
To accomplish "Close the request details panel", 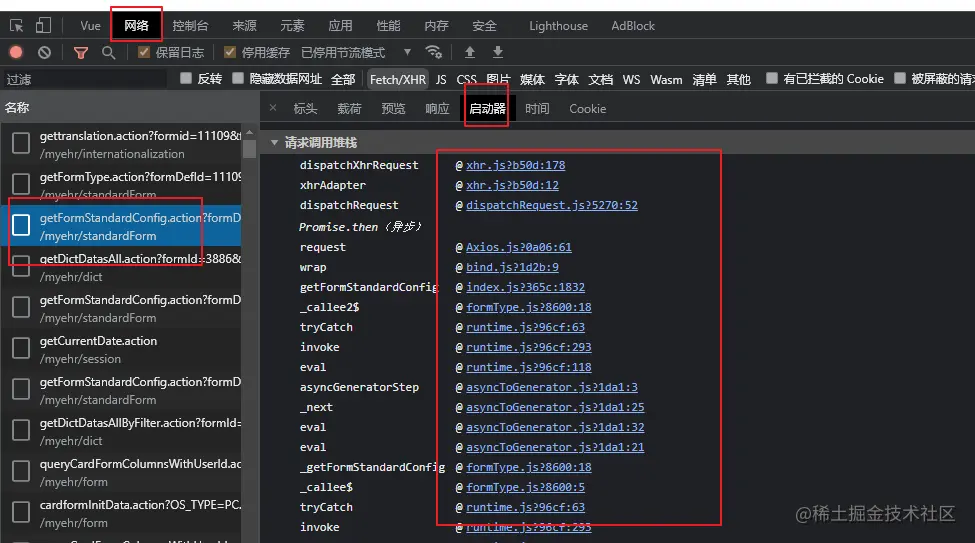I will pyautogui.click(x=273, y=108).
